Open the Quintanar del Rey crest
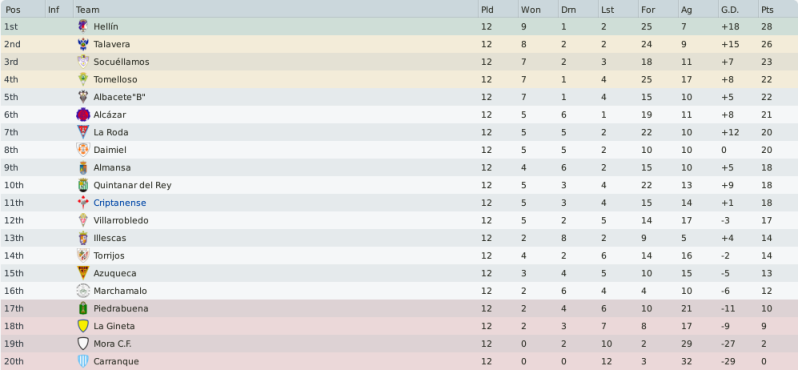The width and height of the screenshot is (798, 370). tap(83, 185)
